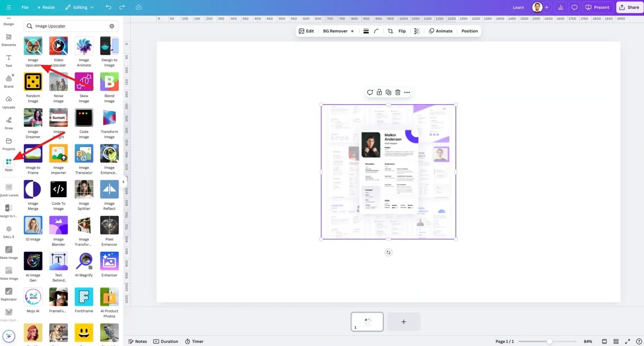The width and height of the screenshot is (644, 346).
Task: Duplicate the selected element
Action: coord(388,92)
